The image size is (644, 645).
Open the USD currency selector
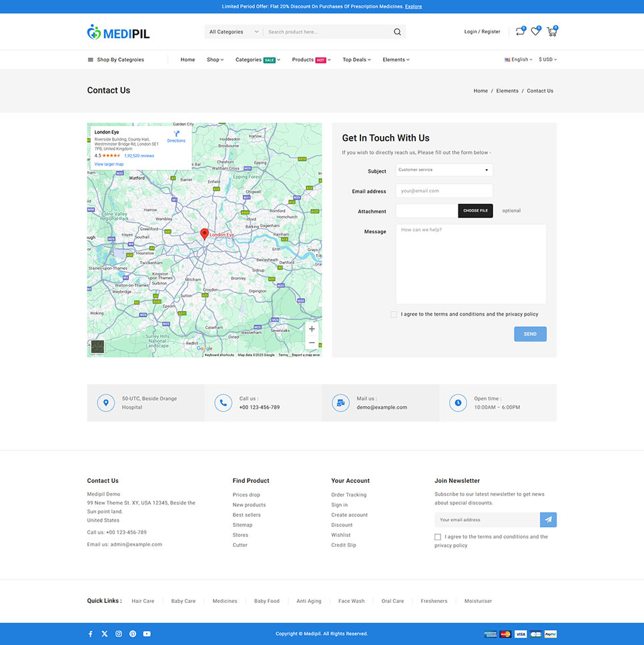point(547,59)
